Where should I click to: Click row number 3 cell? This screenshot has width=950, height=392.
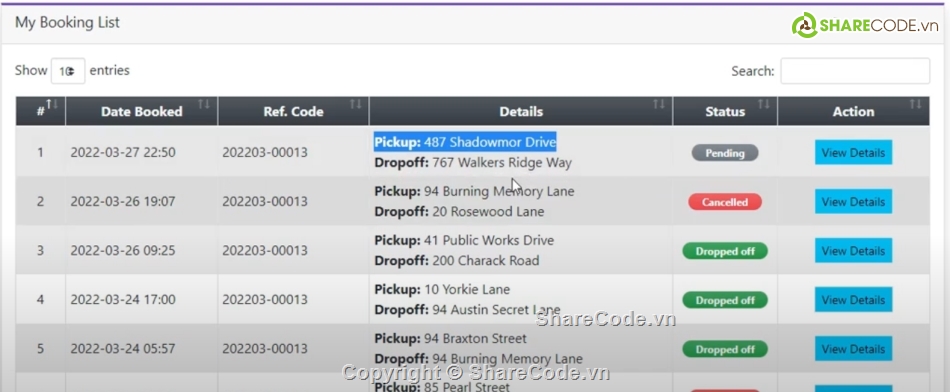click(x=41, y=251)
